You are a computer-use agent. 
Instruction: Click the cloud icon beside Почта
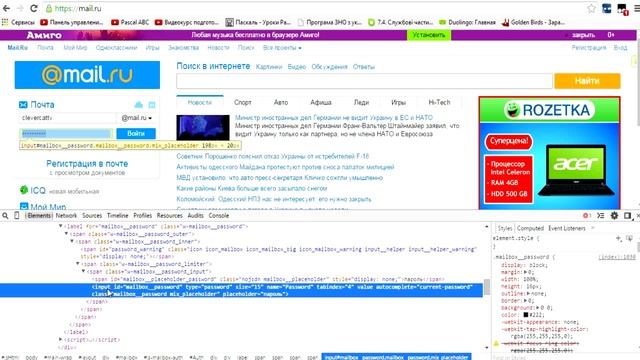[x=139, y=105]
